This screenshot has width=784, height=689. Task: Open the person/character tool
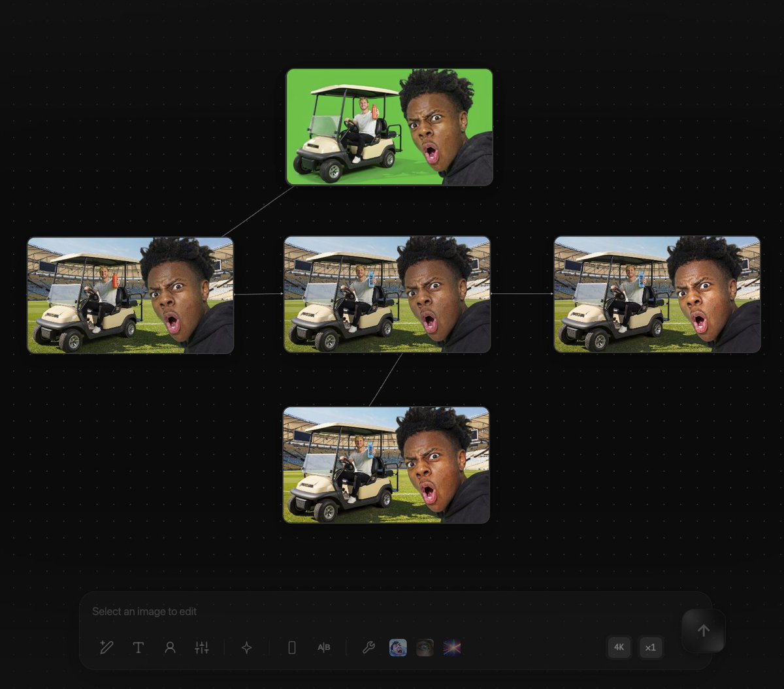pos(170,647)
